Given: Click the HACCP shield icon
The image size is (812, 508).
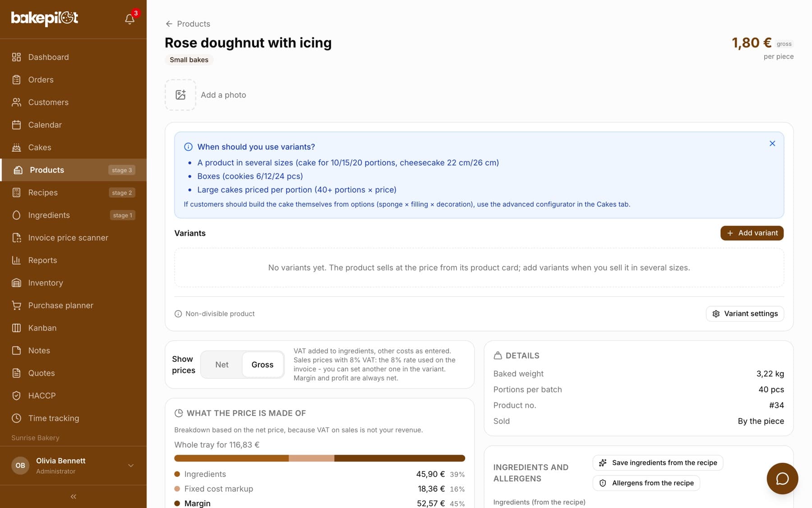Looking at the screenshot, I should tap(17, 396).
